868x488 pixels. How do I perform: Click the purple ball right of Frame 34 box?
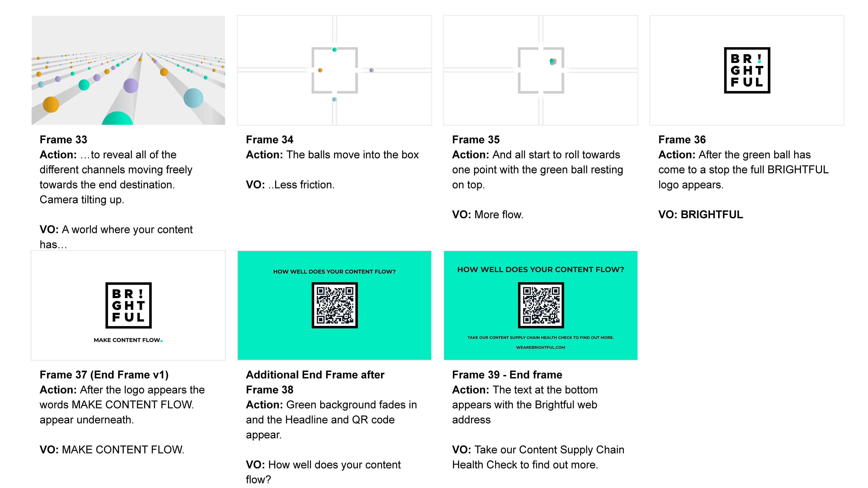tap(371, 70)
